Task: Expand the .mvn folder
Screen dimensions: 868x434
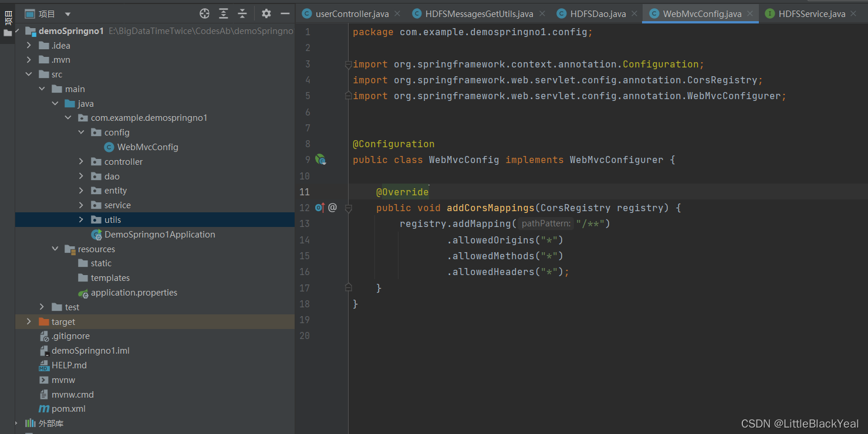Action: (29, 60)
